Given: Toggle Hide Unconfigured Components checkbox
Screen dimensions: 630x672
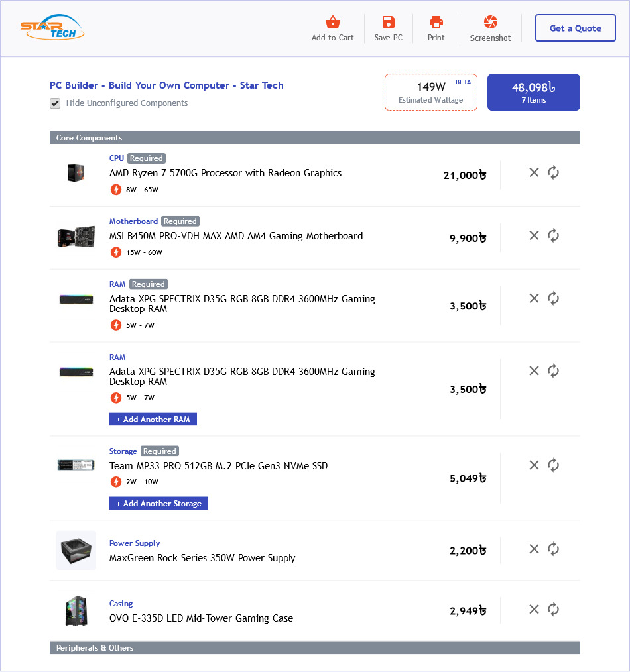Looking at the screenshot, I should click(55, 103).
